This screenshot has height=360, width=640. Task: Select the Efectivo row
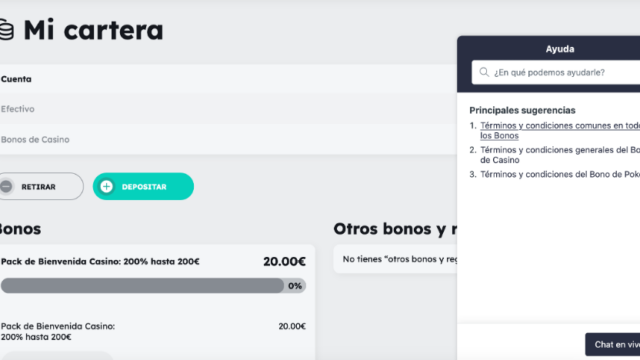click(229, 109)
